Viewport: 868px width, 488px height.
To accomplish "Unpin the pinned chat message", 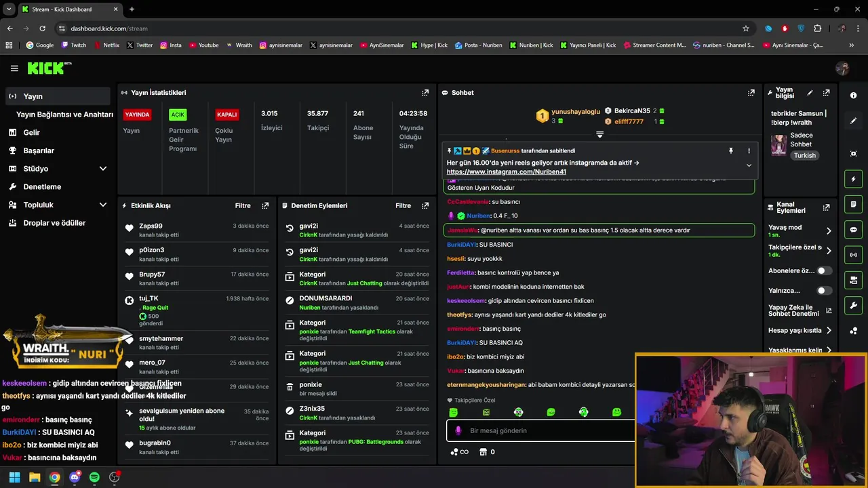I will point(731,150).
